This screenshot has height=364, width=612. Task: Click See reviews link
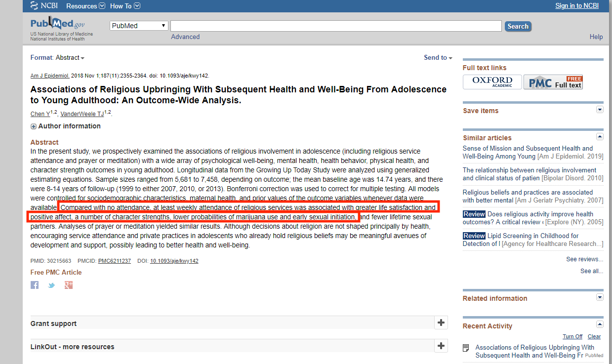[x=585, y=259]
